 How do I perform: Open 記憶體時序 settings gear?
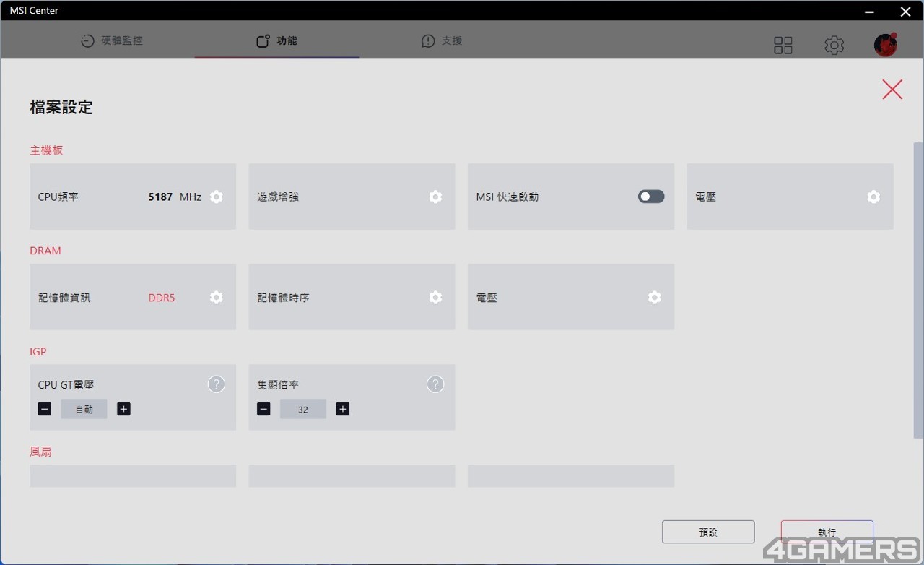(435, 297)
